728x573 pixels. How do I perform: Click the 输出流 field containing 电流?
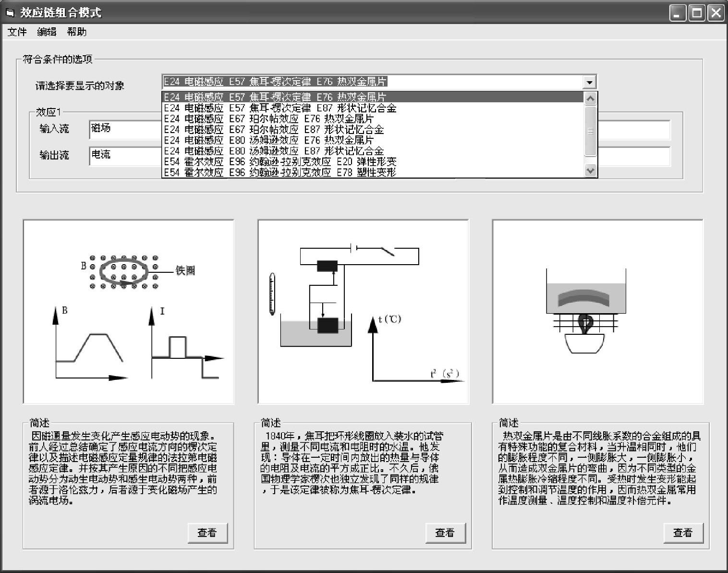click(x=126, y=156)
